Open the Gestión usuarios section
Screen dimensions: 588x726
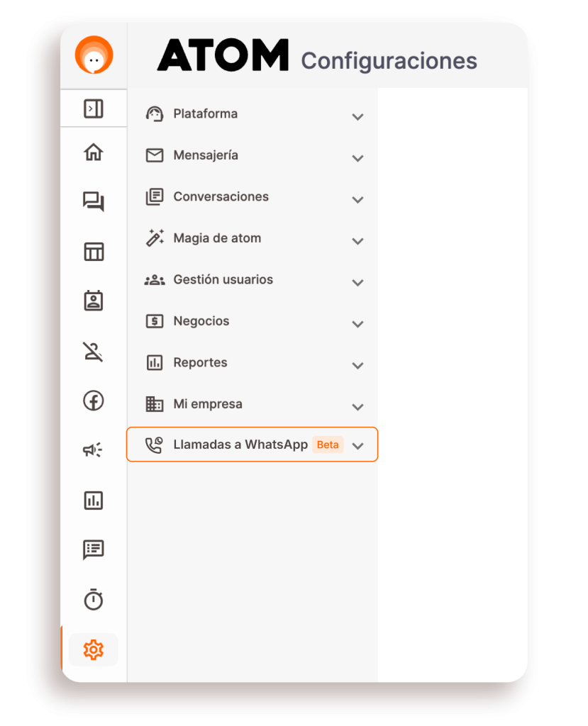[x=253, y=279]
